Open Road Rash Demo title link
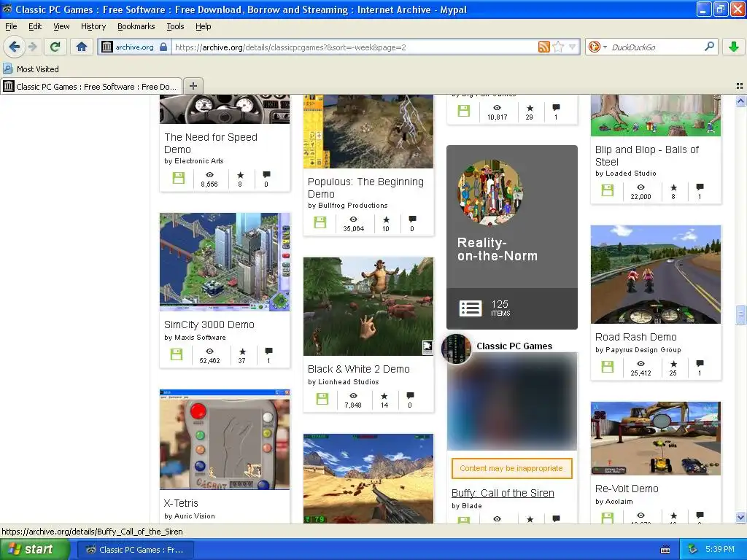This screenshot has height=560, width=747. coord(636,337)
